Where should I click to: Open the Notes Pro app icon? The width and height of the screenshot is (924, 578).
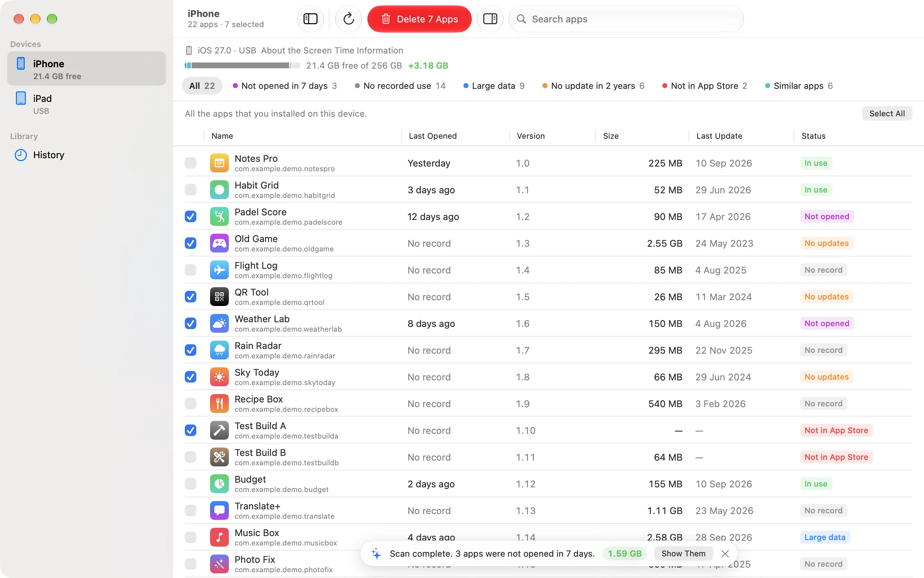[219, 163]
